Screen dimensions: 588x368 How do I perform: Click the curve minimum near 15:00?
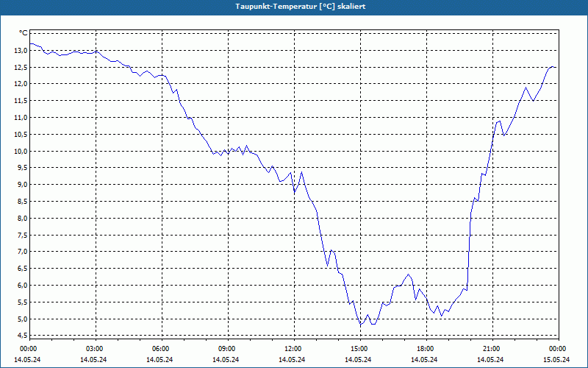[x=361, y=325]
